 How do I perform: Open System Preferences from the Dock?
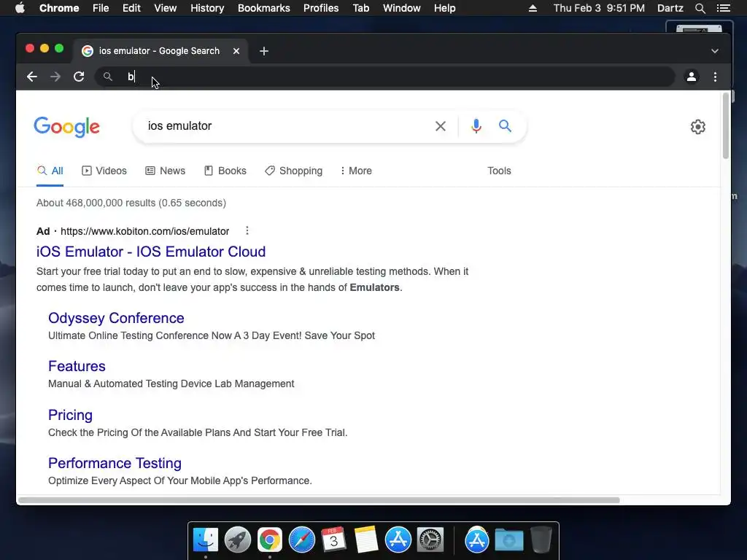(430, 540)
